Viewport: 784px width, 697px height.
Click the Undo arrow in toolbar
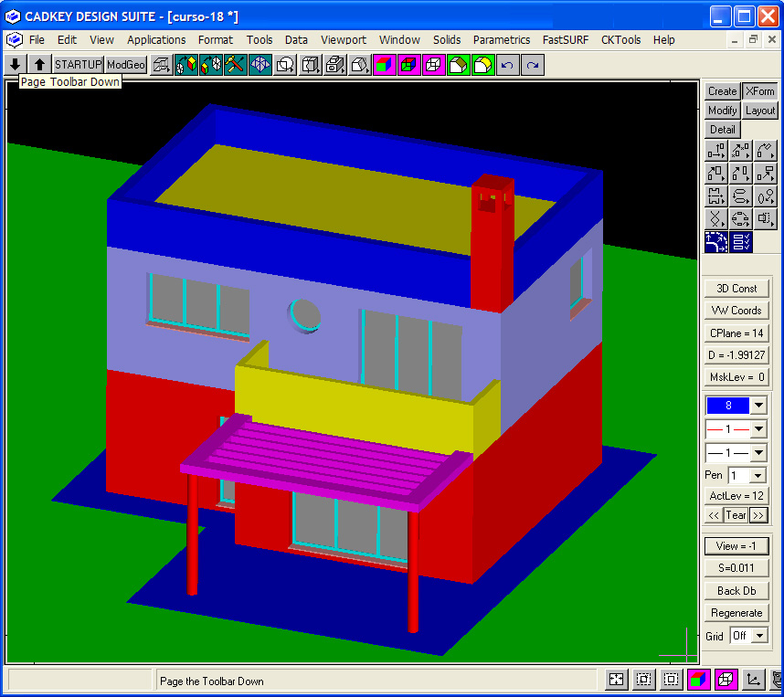point(507,65)
